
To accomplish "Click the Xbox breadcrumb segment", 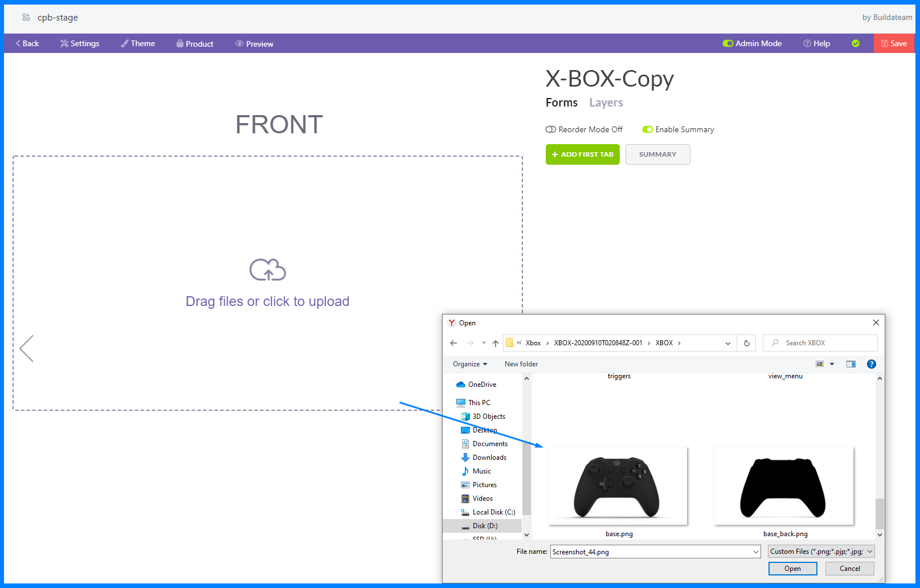I will (533, 343).
